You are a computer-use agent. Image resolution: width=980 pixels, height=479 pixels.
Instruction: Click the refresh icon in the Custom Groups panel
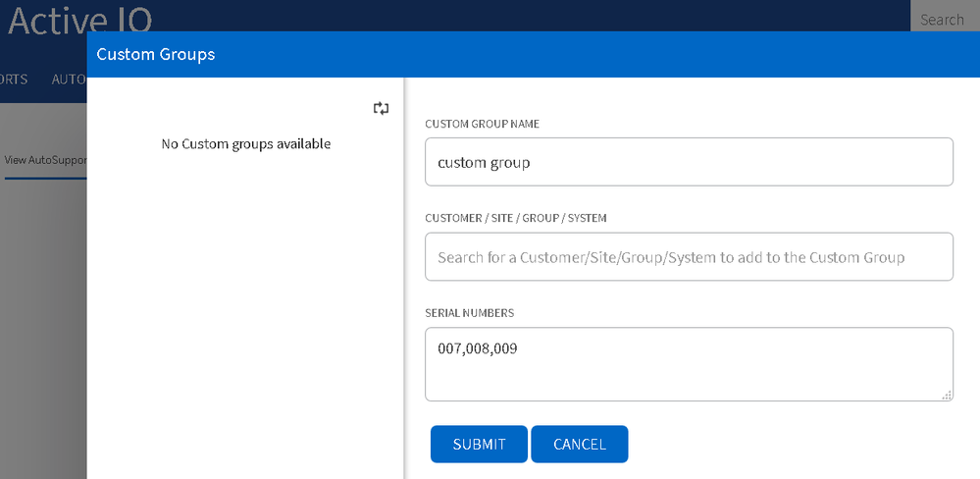382,109
